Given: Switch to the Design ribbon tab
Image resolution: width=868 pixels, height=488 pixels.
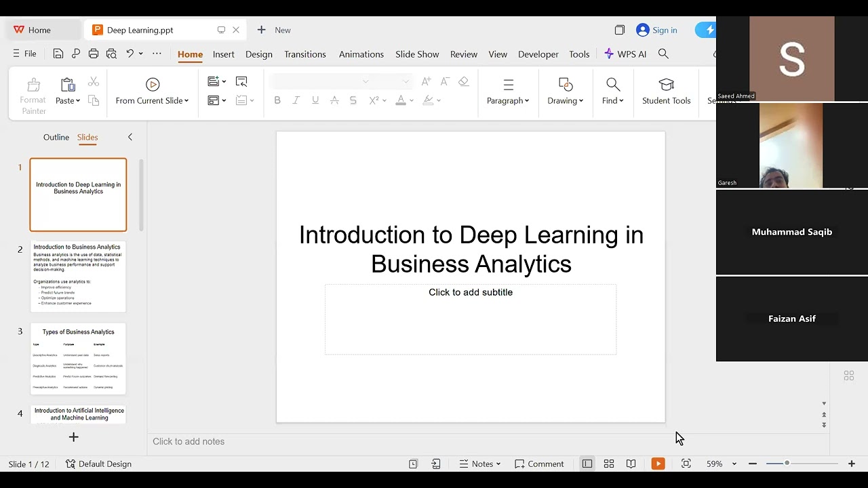Looking at the screenshot, I should coord(259,54).
